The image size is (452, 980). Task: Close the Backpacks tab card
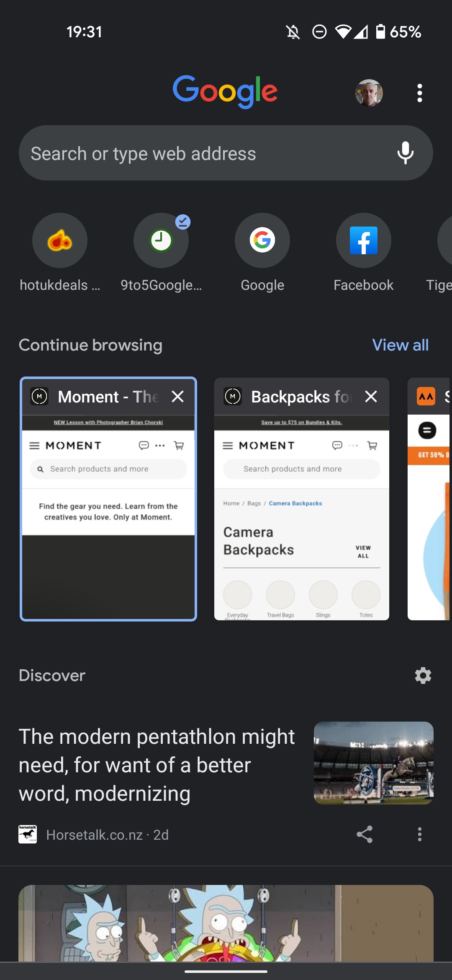pyautogui.click(x=371, y=397)
